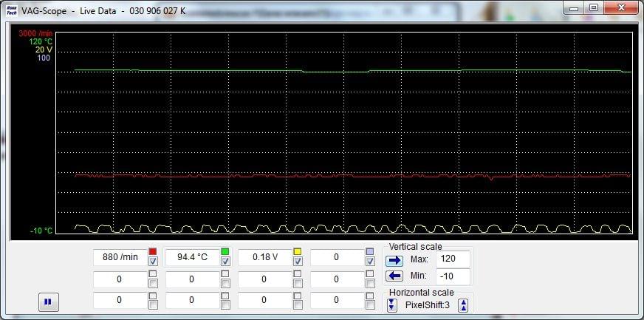Click the 880 /min value field
The width and height of the screenshot is (644, 320).
click(120, 258)
